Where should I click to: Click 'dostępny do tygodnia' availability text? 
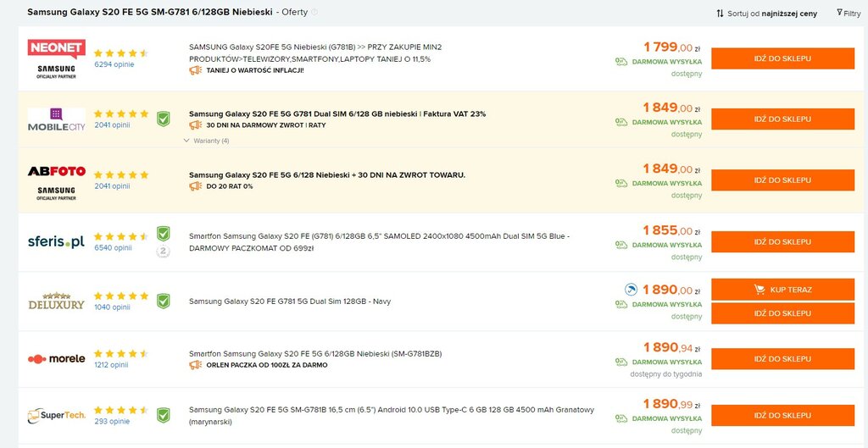[x=666, y=374]
